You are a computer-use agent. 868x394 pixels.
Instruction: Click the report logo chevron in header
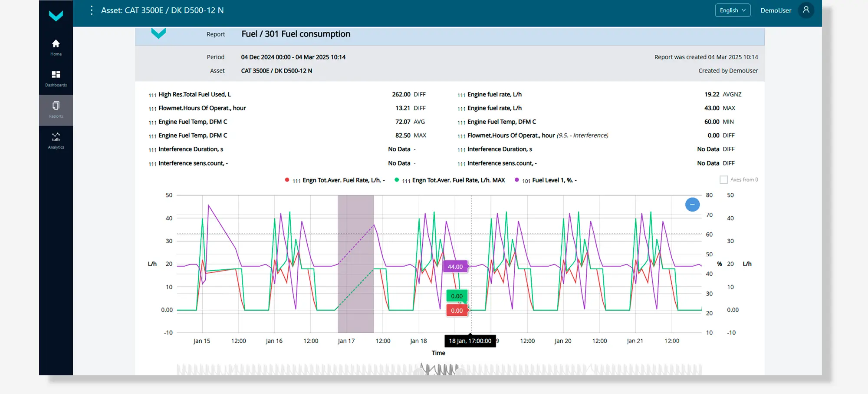point(158,33)
